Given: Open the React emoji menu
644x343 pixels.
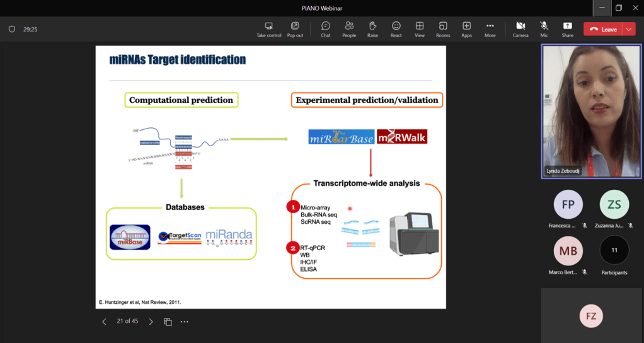Looking at the screenshot, I should 396,29.
